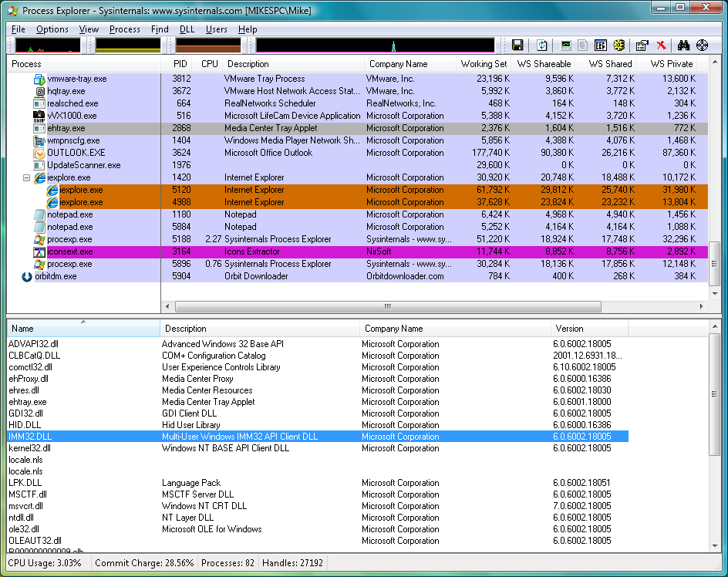Click the iconsext.exe process icon
This screenshot has height=577, width=728.
pos(39,251)
